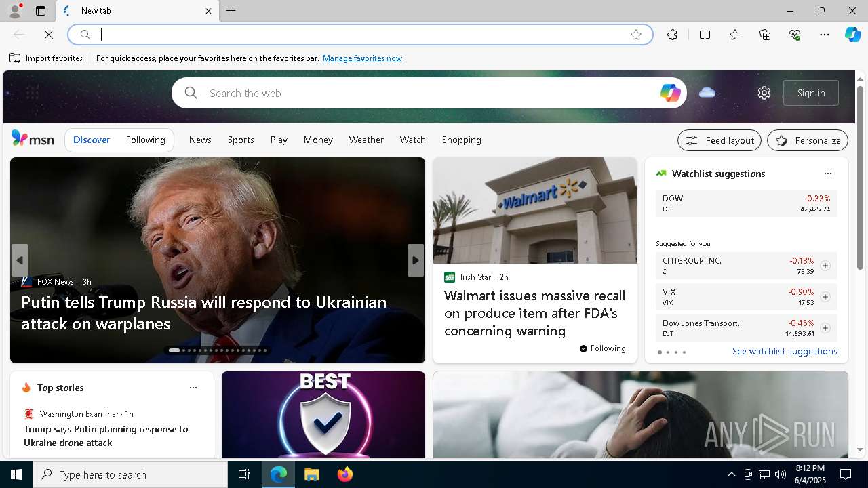Viewport: 868px width, 488px height.
Task: Open a new tab with plus icon
Action: (231, 11)
